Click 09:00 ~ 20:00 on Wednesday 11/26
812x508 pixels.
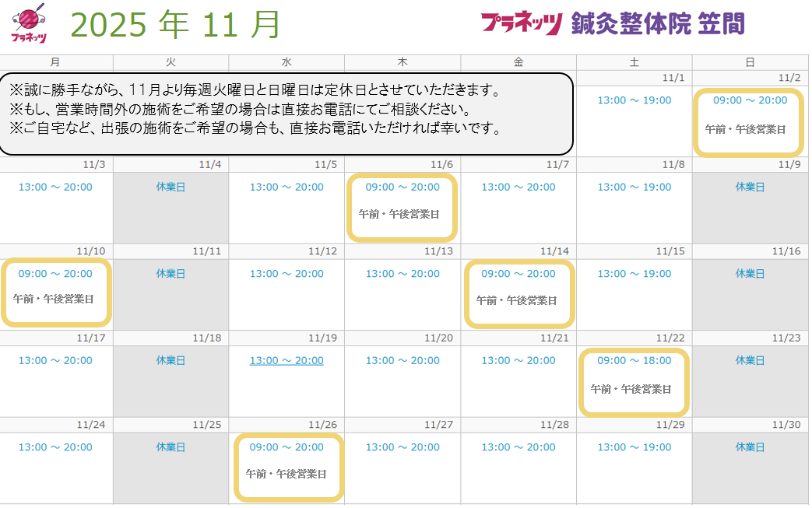click(286, 447)
